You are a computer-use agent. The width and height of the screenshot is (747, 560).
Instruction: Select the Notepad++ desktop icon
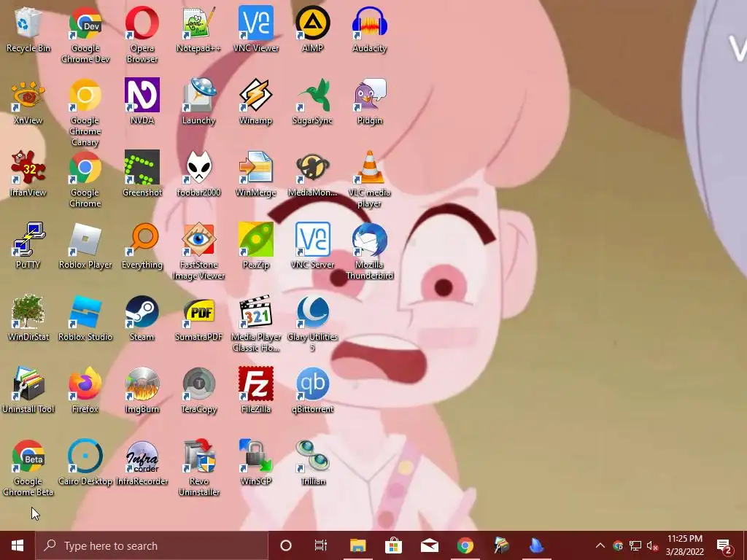coord(198,29)
